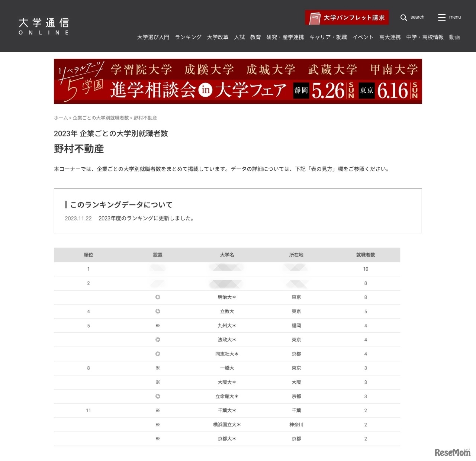
Task: Click the 就職者数 value in 立教大 row
Action: [x=366, y=312]
